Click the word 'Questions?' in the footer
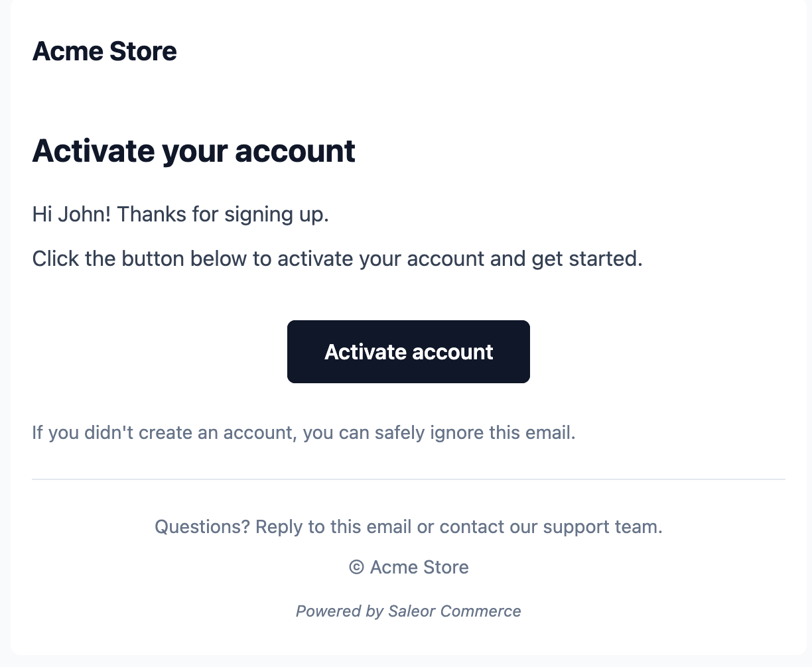812x667 pixels. click(202, 527)
